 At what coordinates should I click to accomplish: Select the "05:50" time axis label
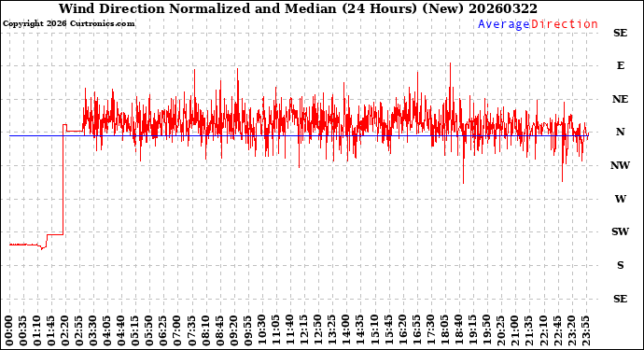click(x=149, y=330)
